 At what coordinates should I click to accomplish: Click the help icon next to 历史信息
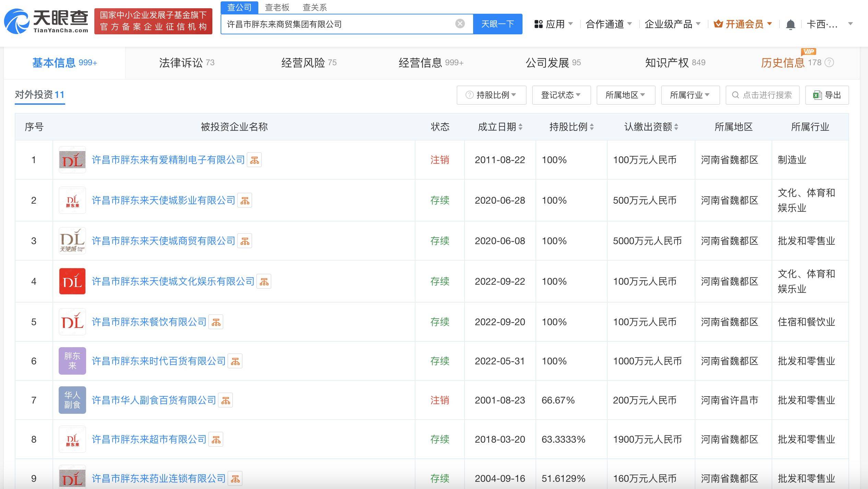[829, 62]
